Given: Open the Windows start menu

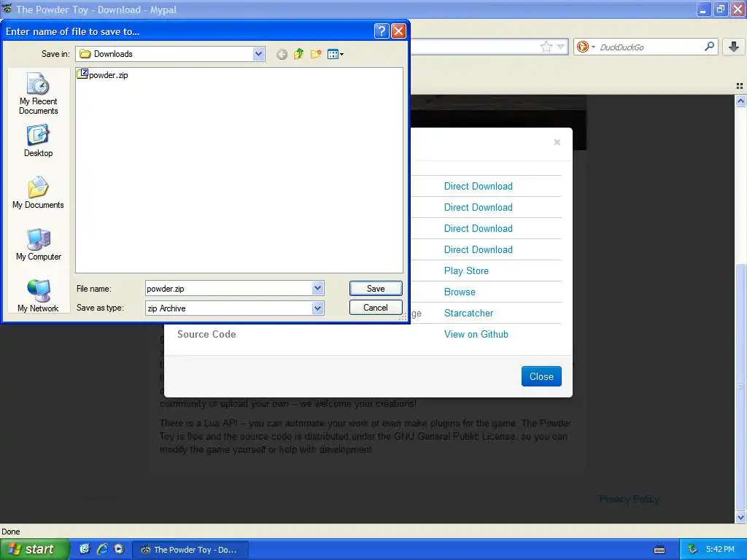Looking at the screenshot, I should [x=34, y=550].
